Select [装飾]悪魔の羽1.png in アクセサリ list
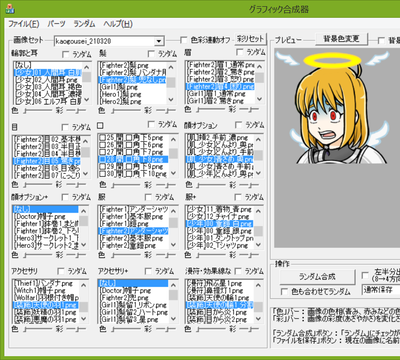The width and height of the screenshot is (400, 360). click(46, 319)
